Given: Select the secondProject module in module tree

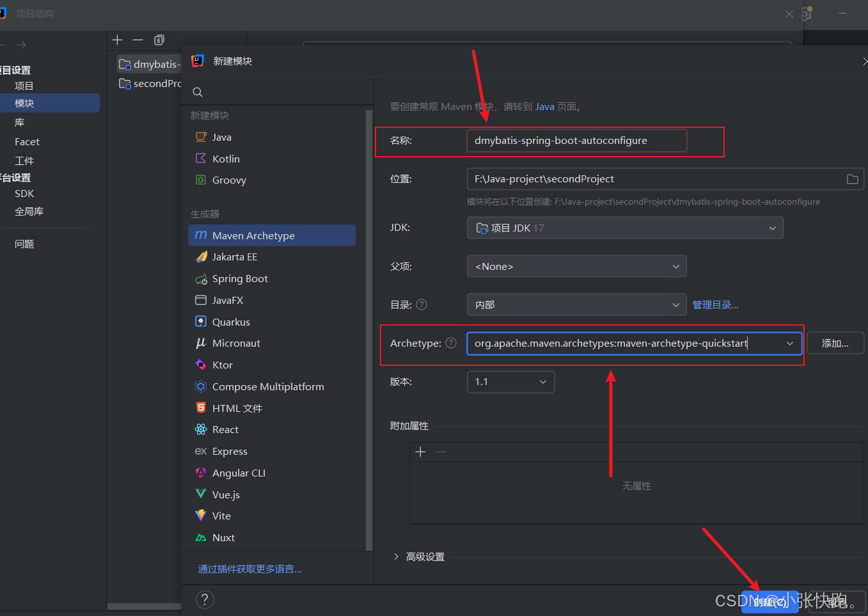Looking at the screenshot, I should click(x=150, y=83).
